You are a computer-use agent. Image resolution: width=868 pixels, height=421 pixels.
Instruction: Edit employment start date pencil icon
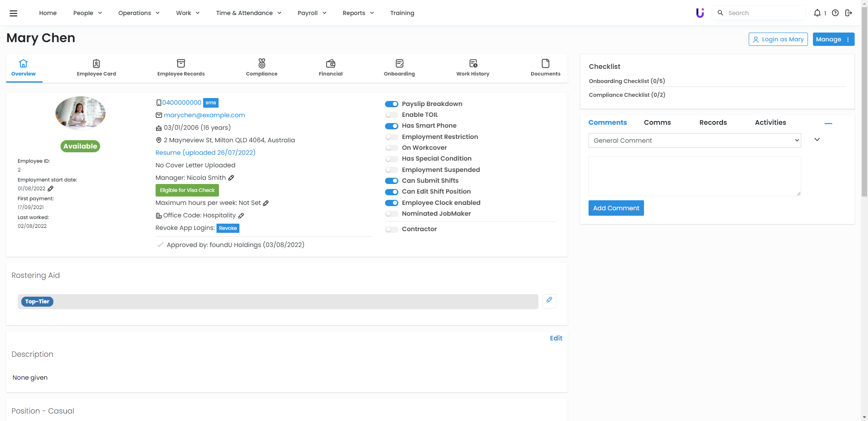point(50,189)
